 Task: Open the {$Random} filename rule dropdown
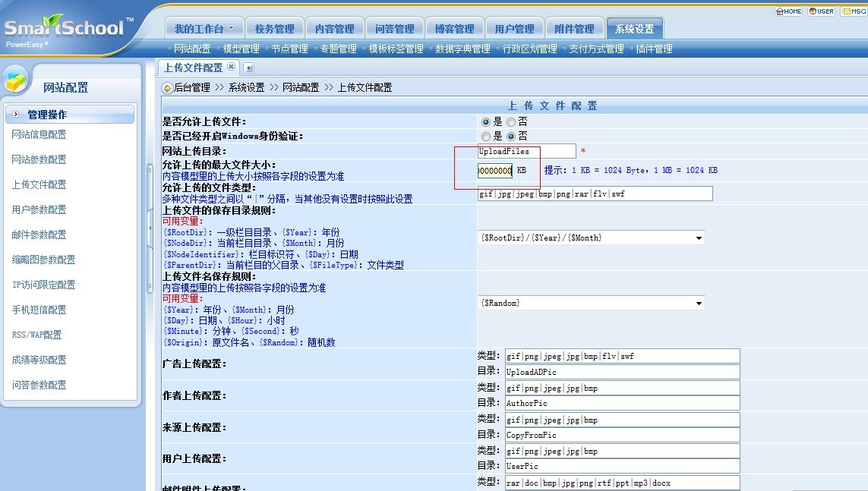click(x=699, y=304)
